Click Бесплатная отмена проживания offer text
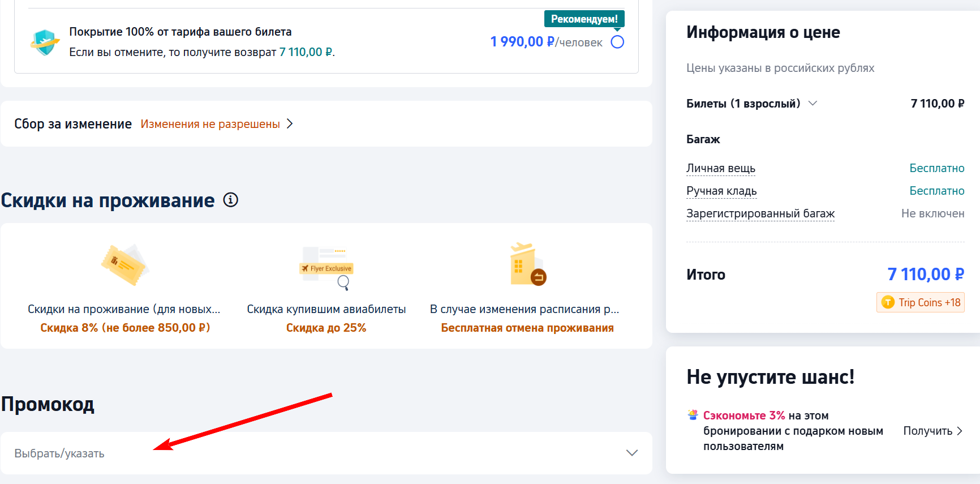The image size is (980, 484). (527, 328)
